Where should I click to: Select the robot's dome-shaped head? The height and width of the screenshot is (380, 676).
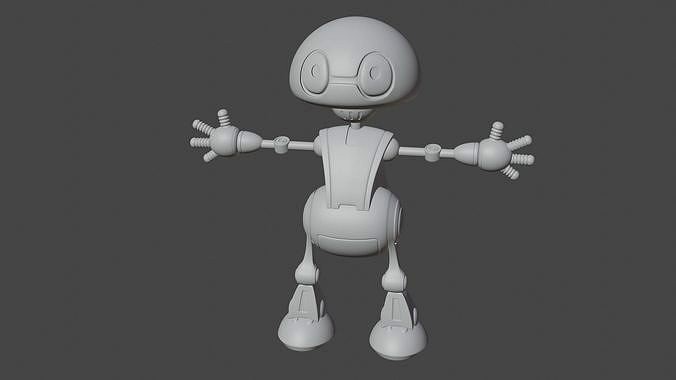354,62
